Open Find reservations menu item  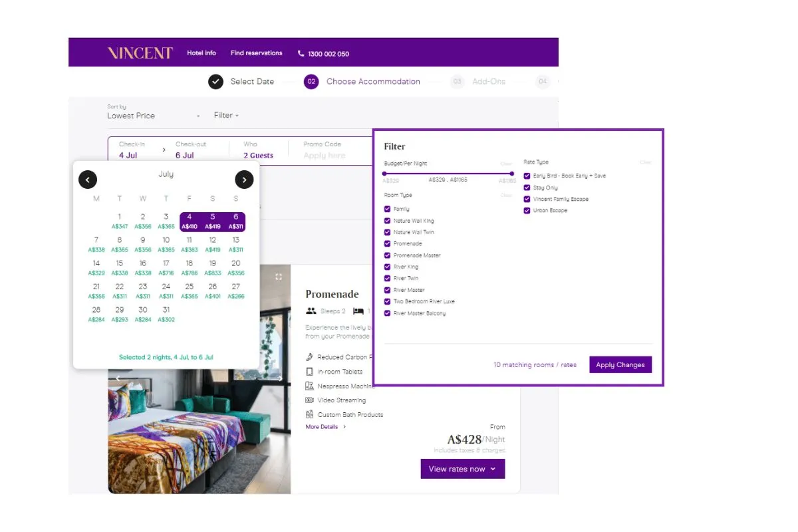[257, 53]
